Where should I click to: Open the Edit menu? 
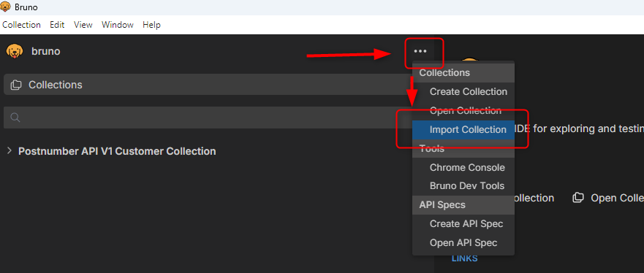[57, 25]
